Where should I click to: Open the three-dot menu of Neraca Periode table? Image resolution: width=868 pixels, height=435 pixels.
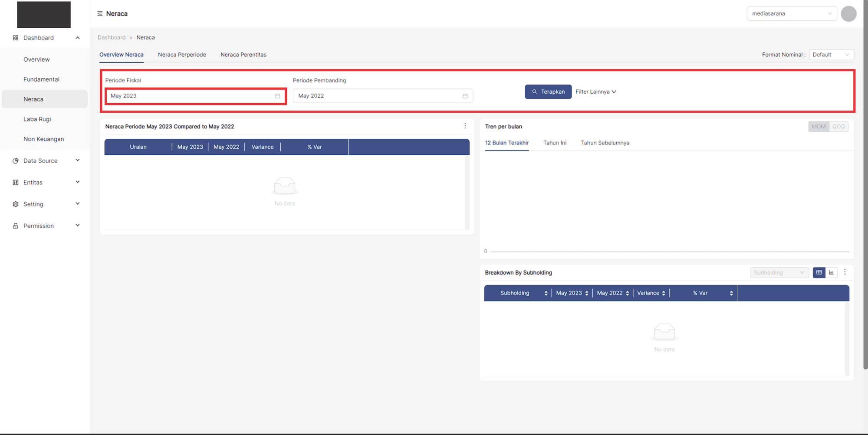point(465,126)
